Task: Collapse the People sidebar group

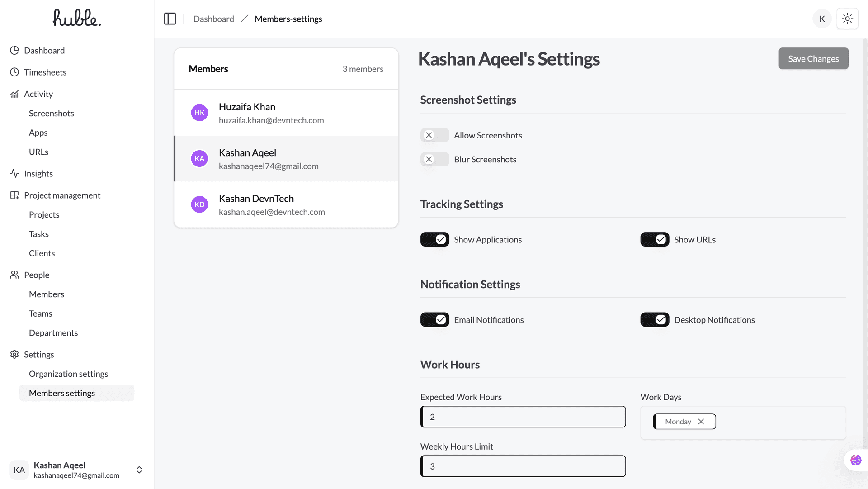Action: (37, 275)
